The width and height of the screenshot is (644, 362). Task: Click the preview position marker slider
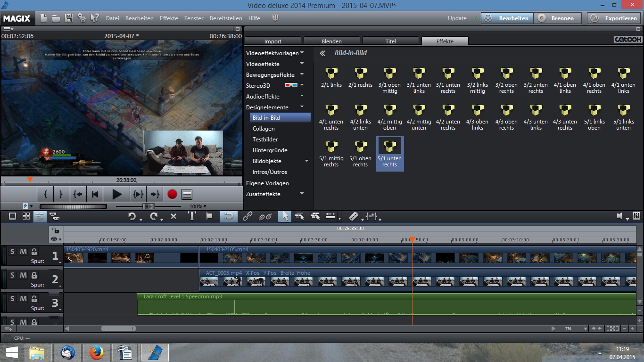30,180
